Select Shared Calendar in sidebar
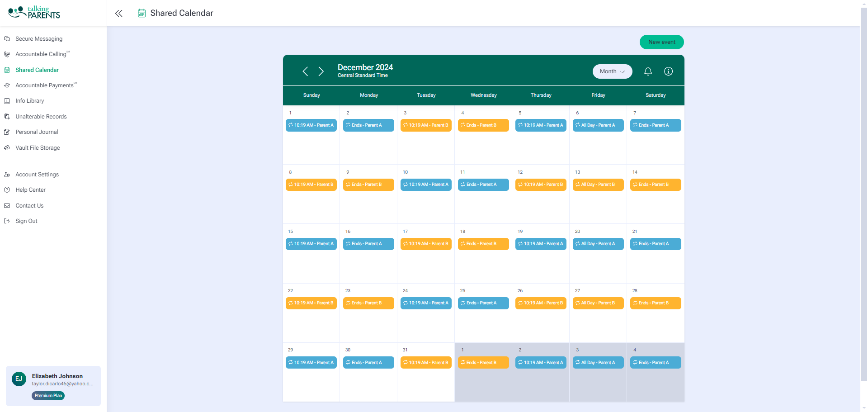This screenshot has height=412, width=868. (37, 70)
